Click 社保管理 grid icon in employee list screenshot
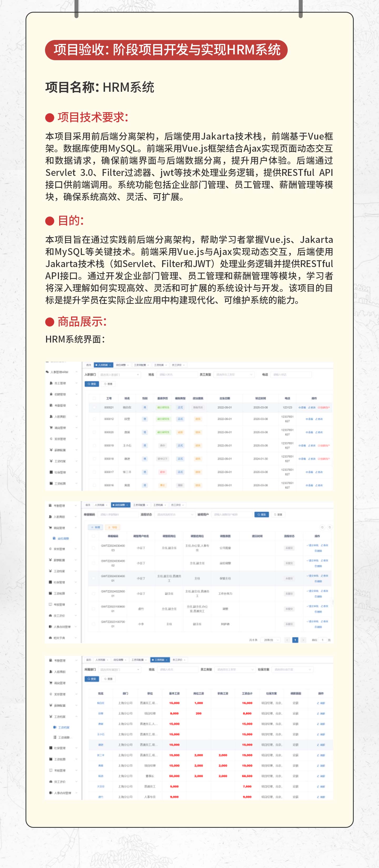This screenshot has height=868, width=379. 51,472
